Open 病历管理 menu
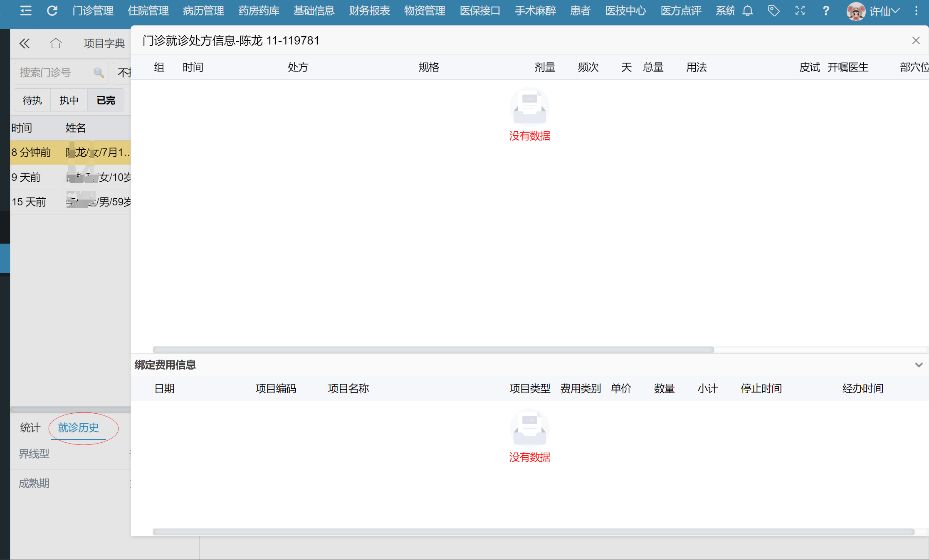 click(x=203, y=11)
